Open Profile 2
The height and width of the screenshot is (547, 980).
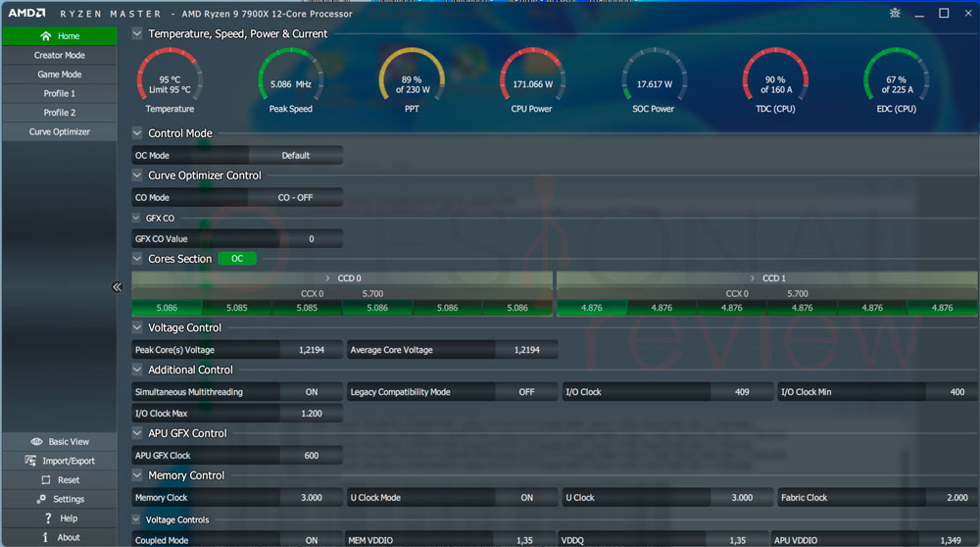60,113
